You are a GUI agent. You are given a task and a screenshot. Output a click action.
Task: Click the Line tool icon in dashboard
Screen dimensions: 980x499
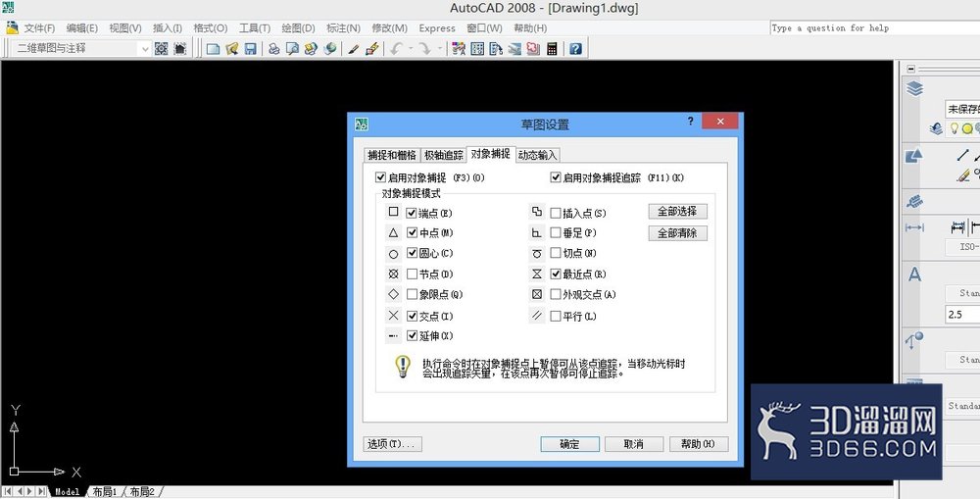coord(963,155)
